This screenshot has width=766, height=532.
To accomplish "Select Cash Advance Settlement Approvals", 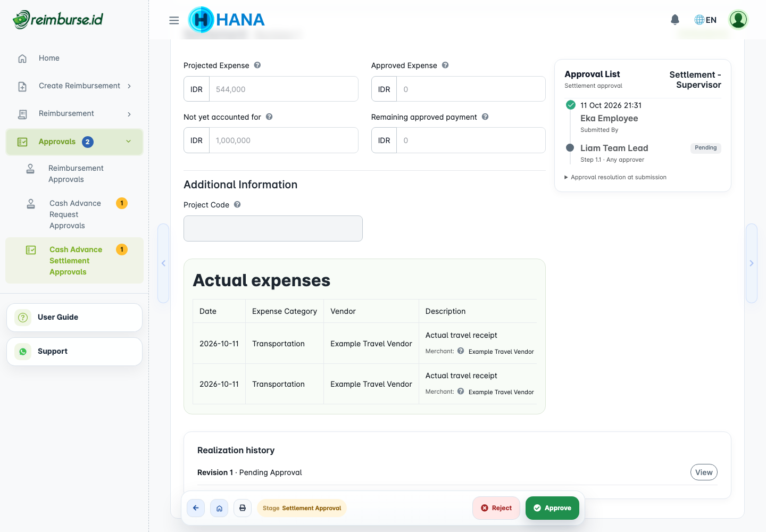I will point(74,260).
